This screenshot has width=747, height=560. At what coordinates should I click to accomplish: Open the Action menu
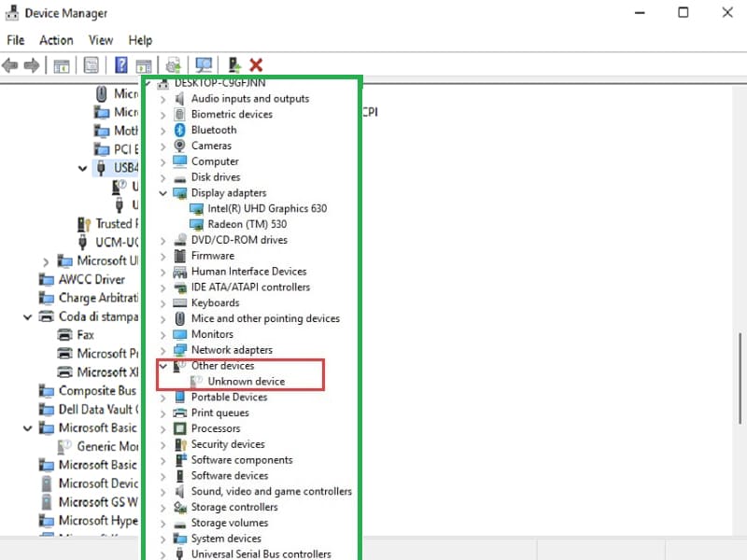(x=56, y=40)
